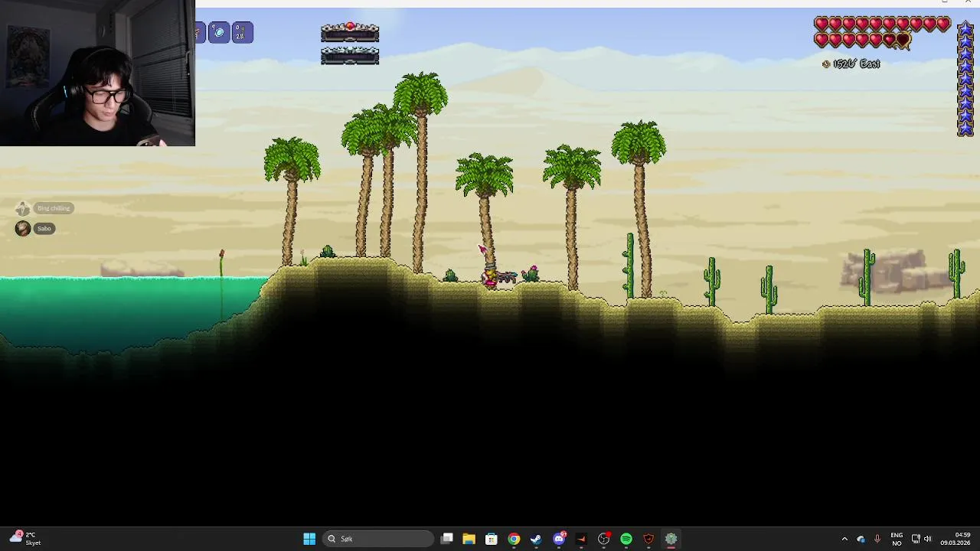Viewport: 980px width, 551px height.
Task: Open the network display tray icon
Action: 916,539
